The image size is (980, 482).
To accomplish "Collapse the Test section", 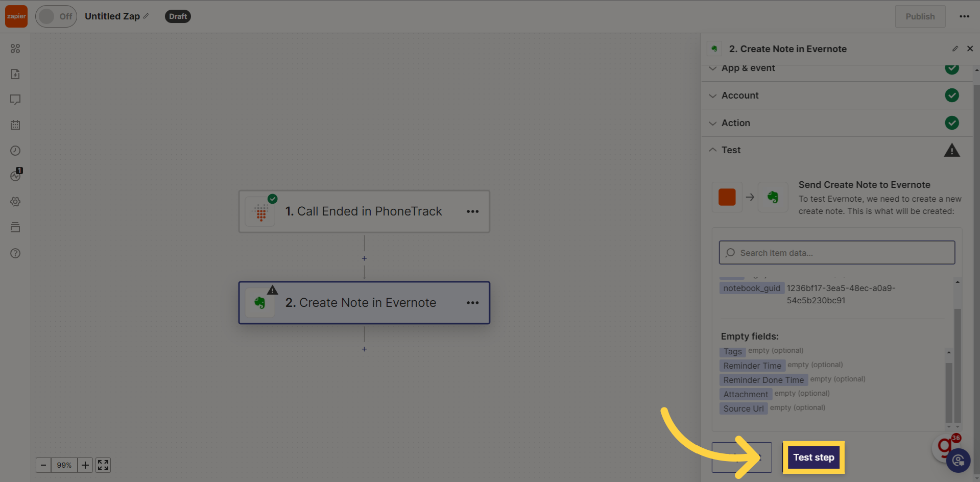I will coord(836,150).
